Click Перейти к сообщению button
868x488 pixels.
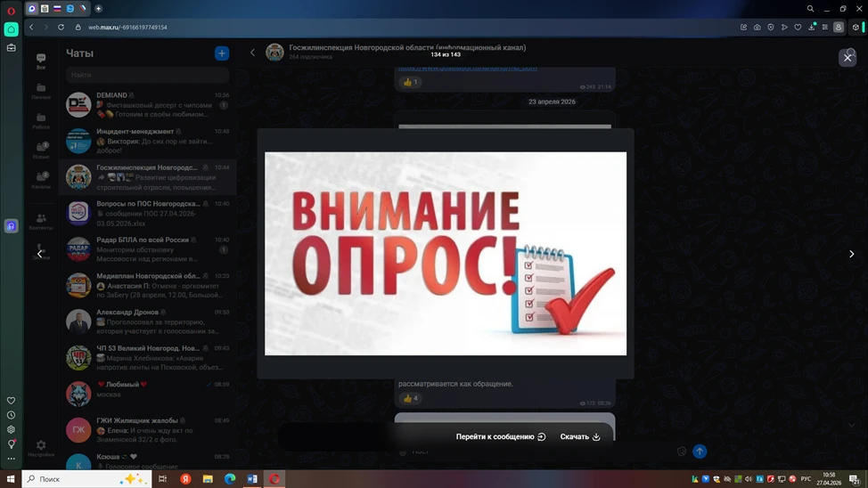501,436
